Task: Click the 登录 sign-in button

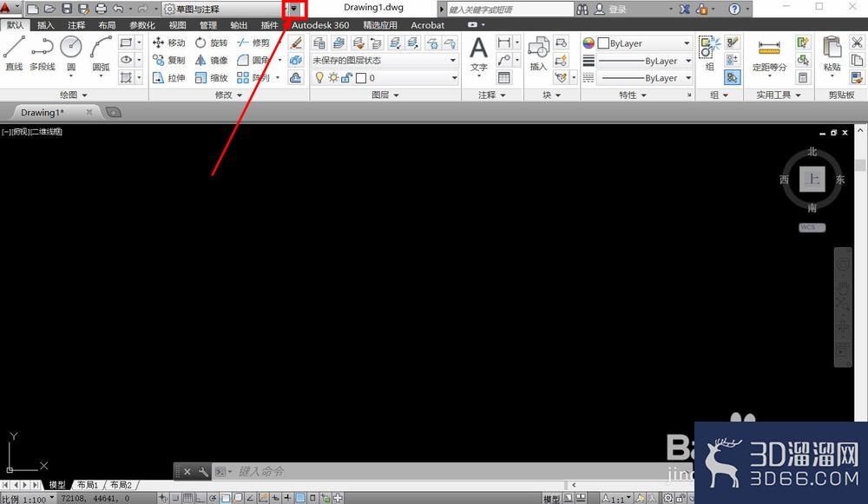Action: 611,9
